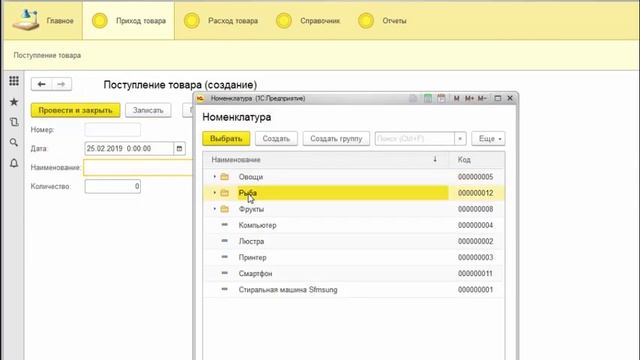This screenshot has height=360, width=640.
Task: Select the Фрукты folder name
Action: click(x=251, y=209)
